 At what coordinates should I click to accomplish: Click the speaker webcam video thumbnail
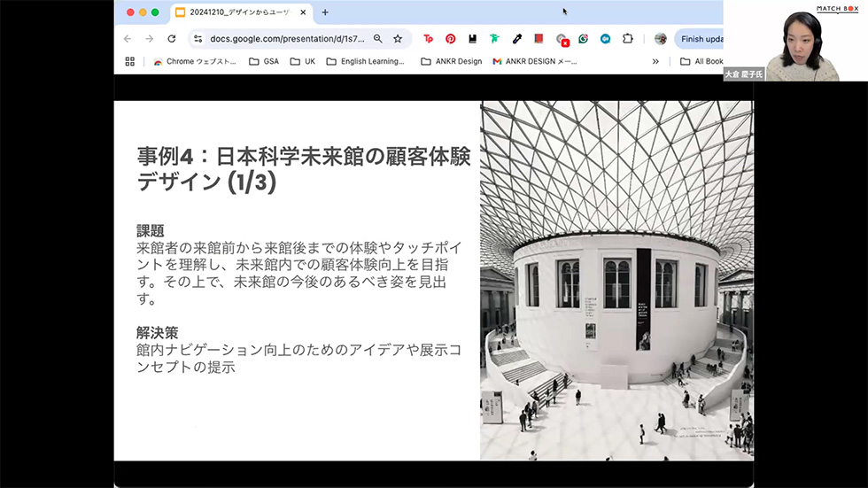(x=795, y=41)
